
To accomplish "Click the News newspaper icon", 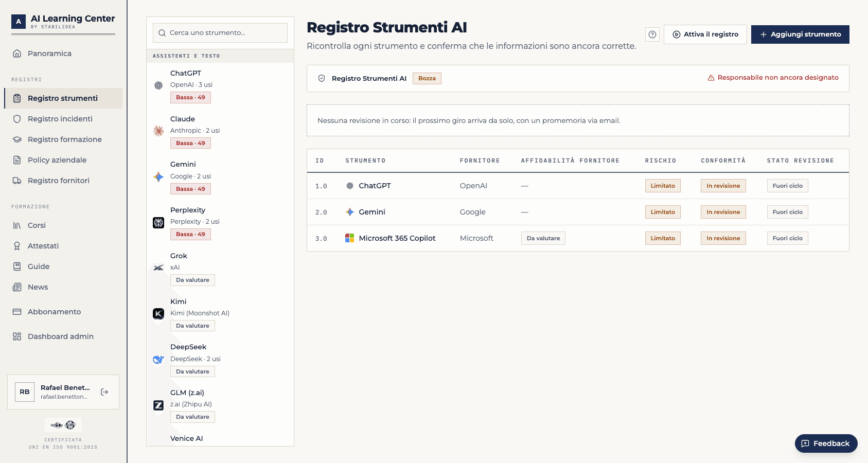I will coord(17,287).
